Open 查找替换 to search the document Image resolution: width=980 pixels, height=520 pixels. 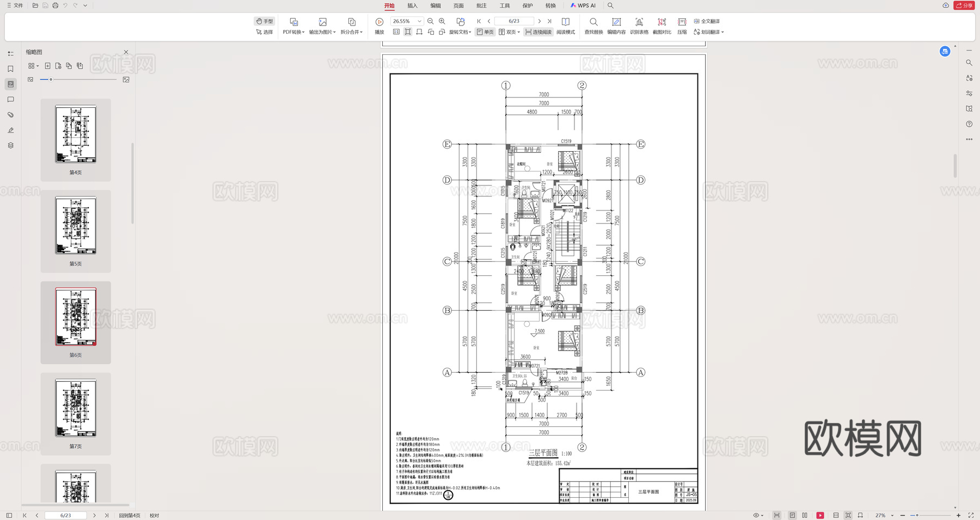click(593, 25)
